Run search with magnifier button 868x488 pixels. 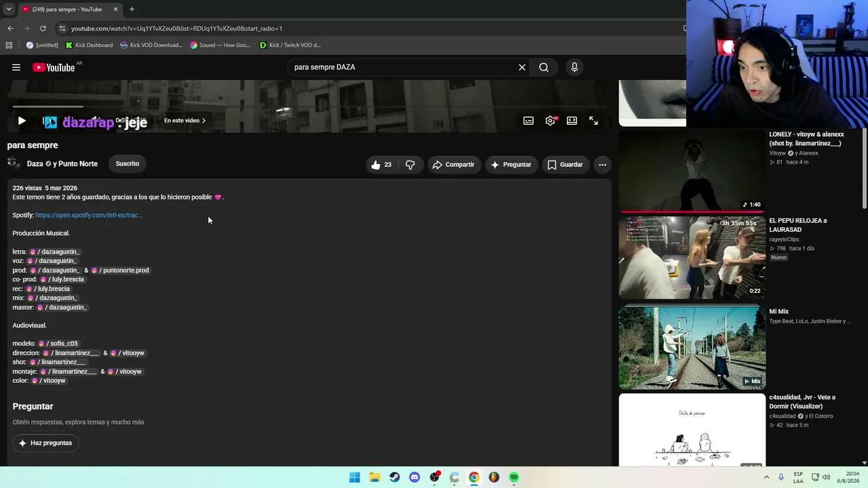544,67
